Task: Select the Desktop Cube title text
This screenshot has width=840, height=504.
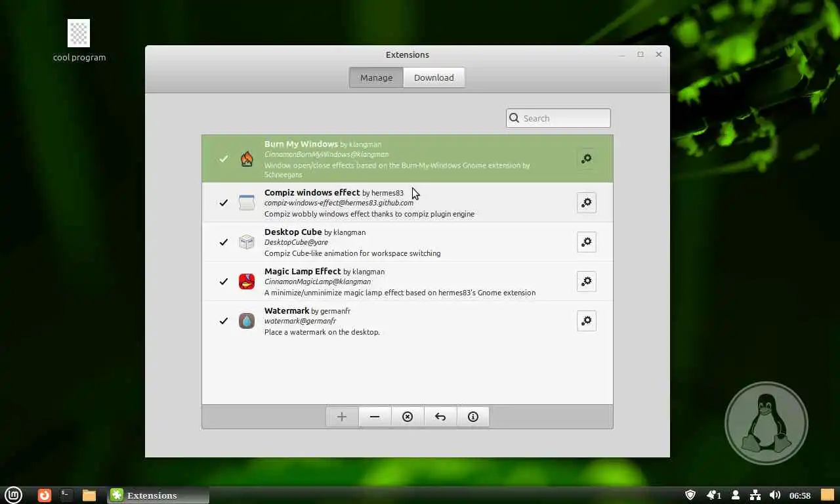Action: (293, 232)
